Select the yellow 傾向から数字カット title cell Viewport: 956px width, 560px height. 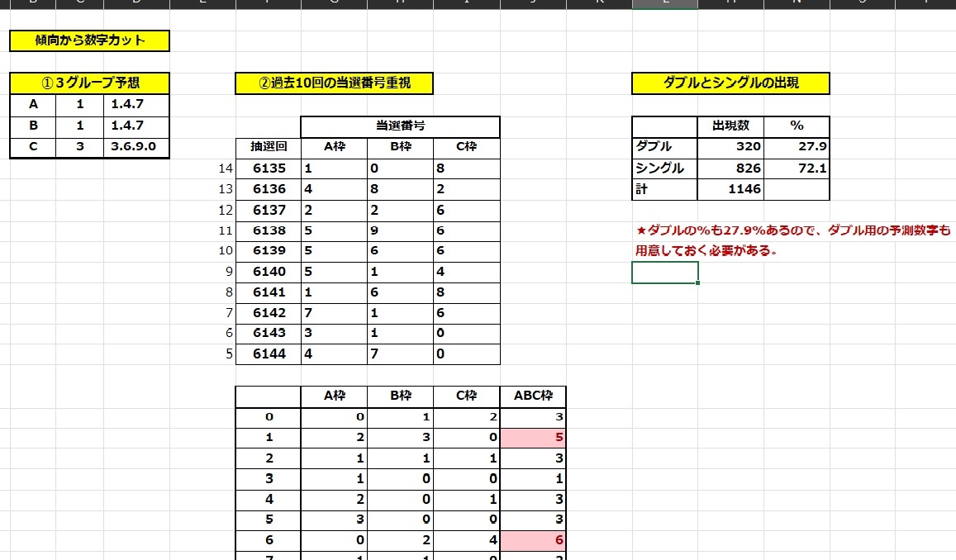coord(88,40)
